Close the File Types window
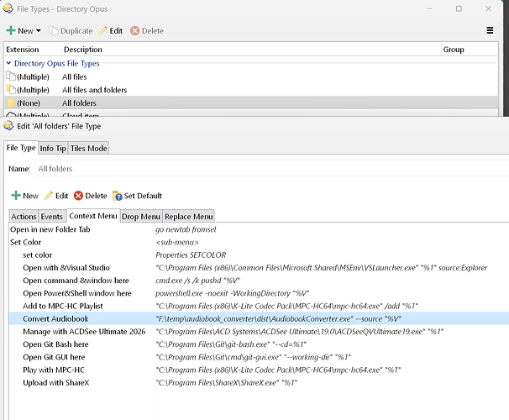The height and width of the screenshot is (420, 509). 488,8
